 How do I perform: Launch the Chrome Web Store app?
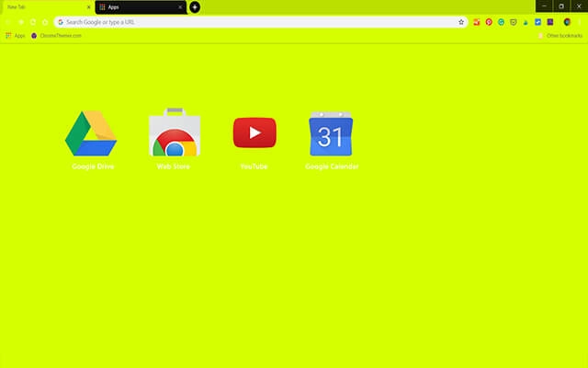tap(175, 132)
